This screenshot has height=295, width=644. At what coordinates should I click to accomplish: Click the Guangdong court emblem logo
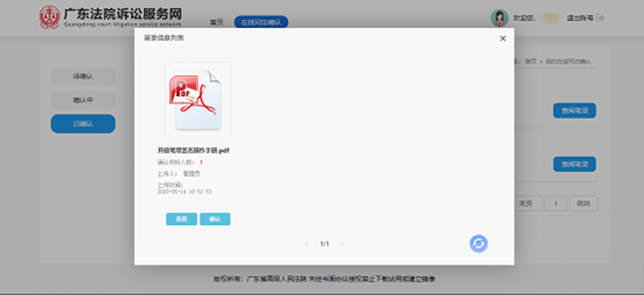pos(49,17)
